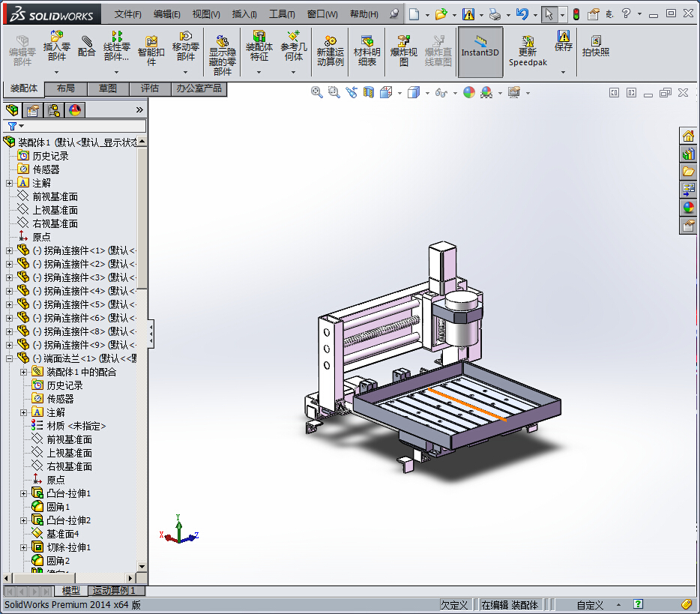Click Rebuild traffic light icon

click(x=576, y=14)
